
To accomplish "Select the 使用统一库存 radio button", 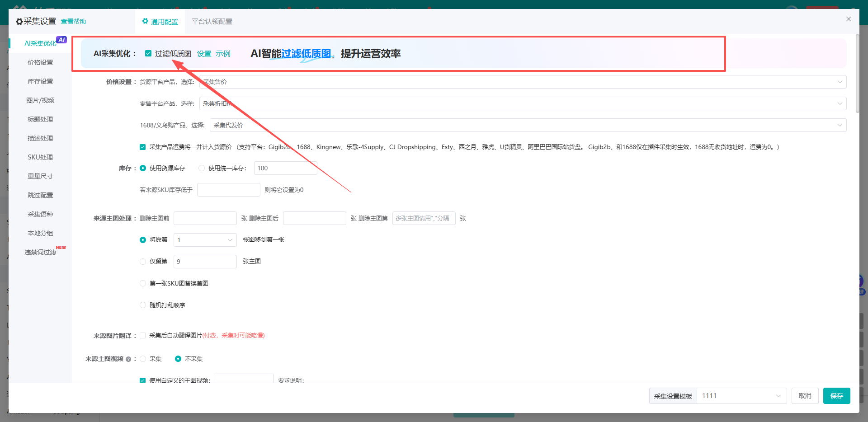I will (202, 168).
